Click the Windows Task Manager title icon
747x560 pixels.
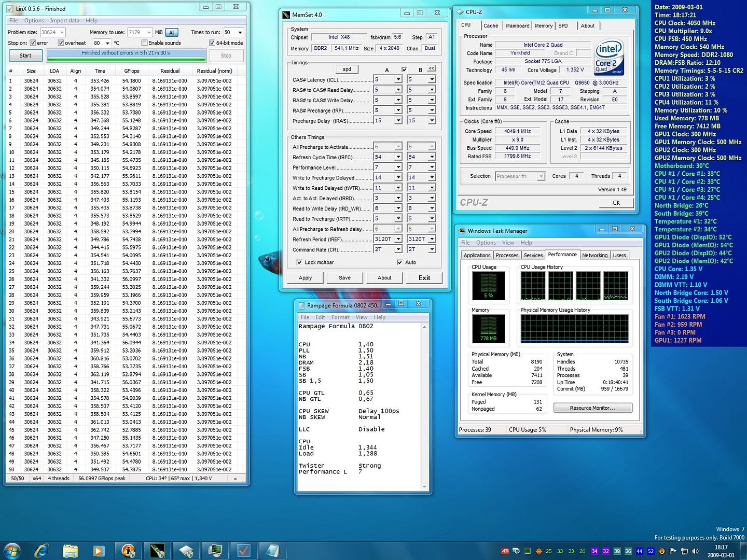(x=462, y=231)
